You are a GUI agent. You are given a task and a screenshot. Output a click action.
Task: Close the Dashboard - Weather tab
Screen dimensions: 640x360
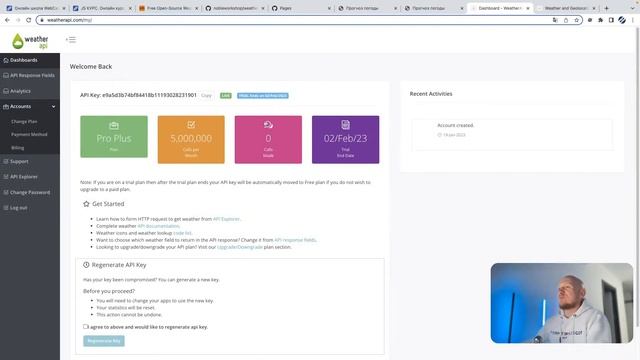[528, 8]
